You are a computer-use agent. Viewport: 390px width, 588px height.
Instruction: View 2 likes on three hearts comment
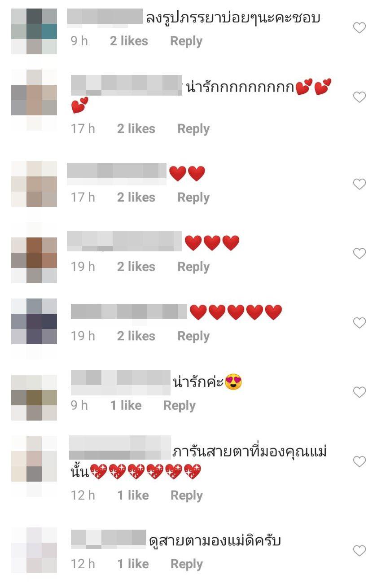tap(136, 267)
